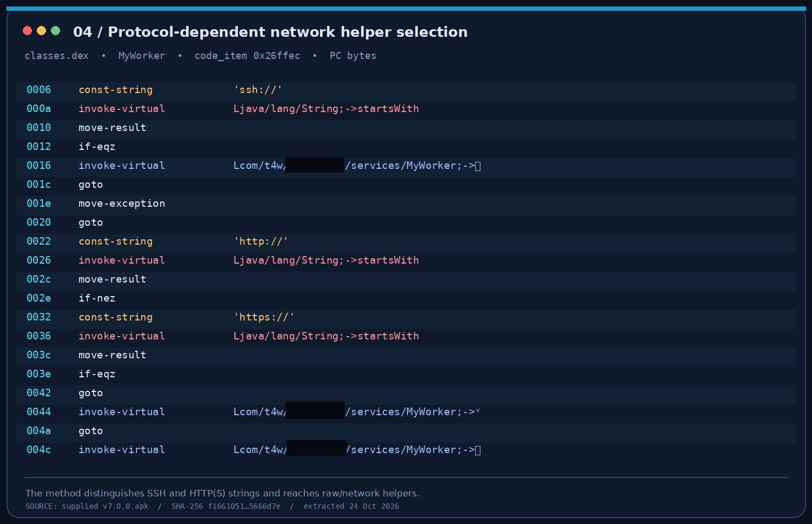
Task: Click the 'PC bytes' label
Action: [x=353, y=56]
